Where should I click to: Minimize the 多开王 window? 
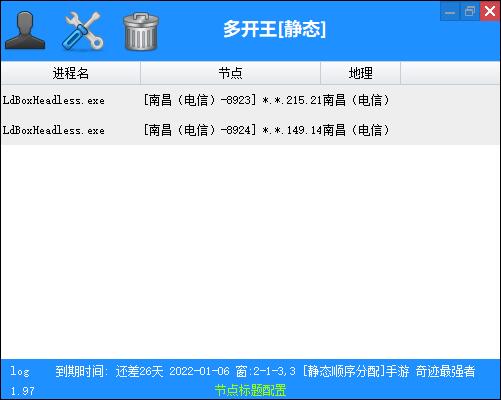click(450, 12)
